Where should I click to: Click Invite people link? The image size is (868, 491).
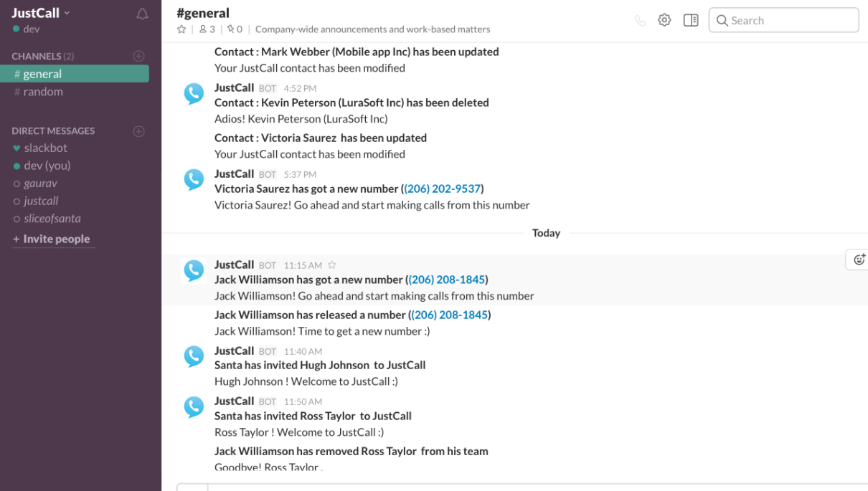56,239
